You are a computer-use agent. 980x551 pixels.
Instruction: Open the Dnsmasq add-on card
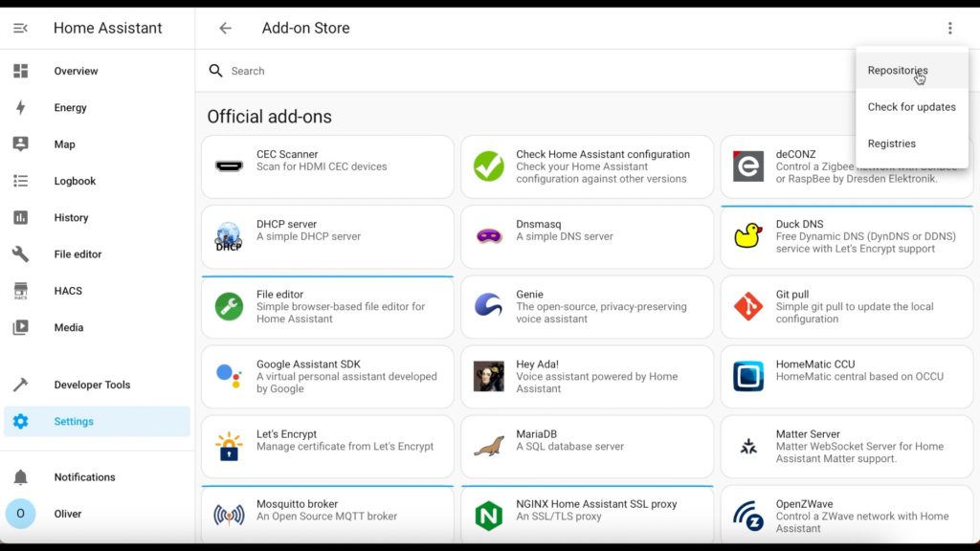pyautogui.click(x=587, y=237)
